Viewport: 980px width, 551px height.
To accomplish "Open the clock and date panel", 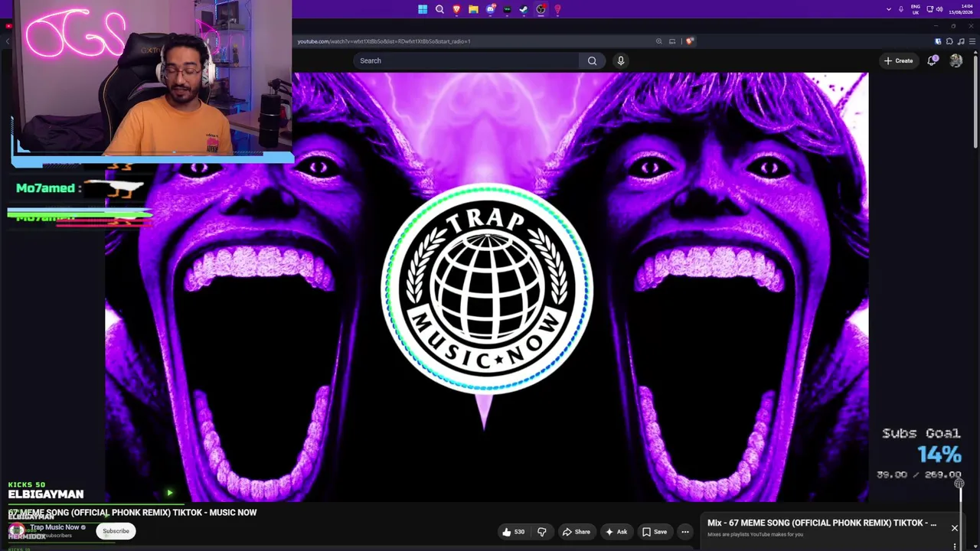I will (961, 9).
